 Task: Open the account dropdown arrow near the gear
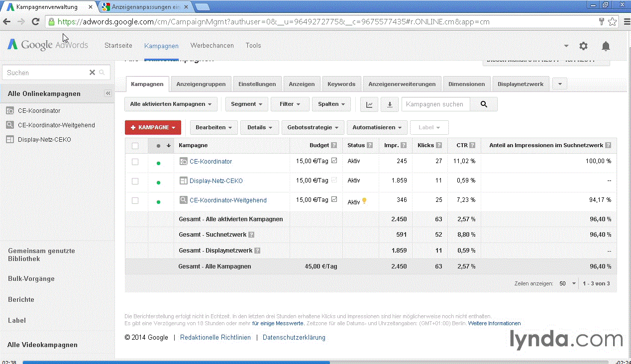pos(566,46)
